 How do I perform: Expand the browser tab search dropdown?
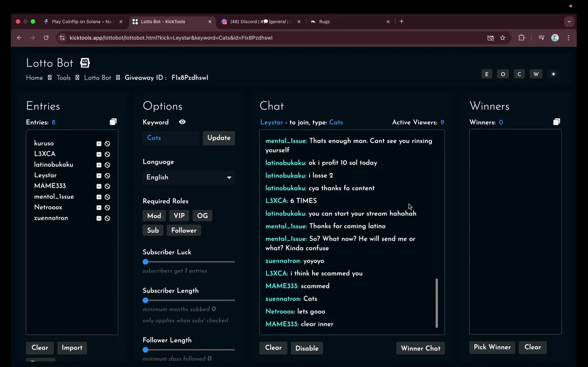pyautogui.click(x=569, y=22)
